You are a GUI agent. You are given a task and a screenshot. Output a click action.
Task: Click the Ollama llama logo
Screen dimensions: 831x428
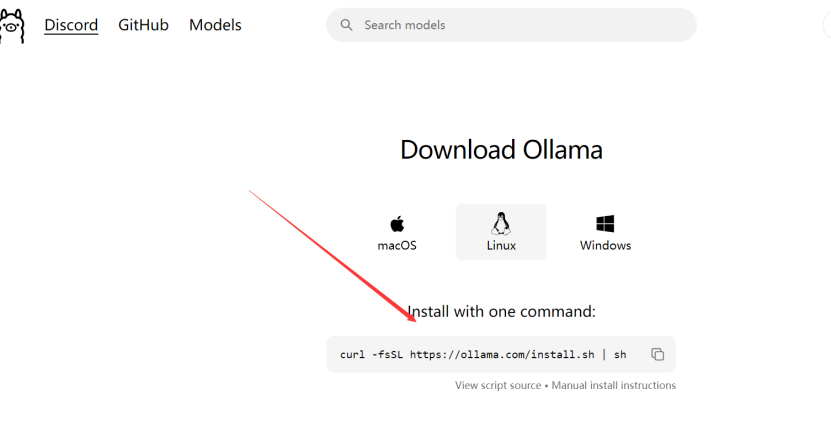[12, 26]
